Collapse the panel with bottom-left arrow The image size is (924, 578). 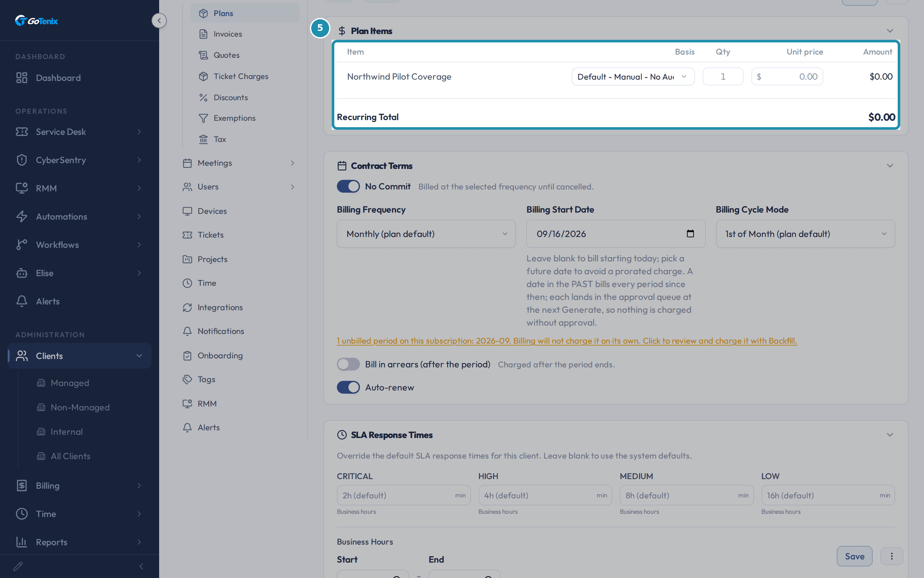click(x=141, y=566)
